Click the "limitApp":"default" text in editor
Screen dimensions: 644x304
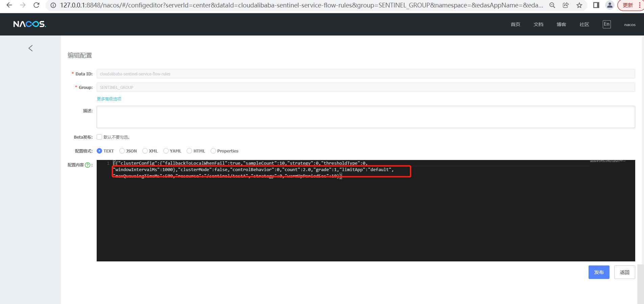[365, 169]
